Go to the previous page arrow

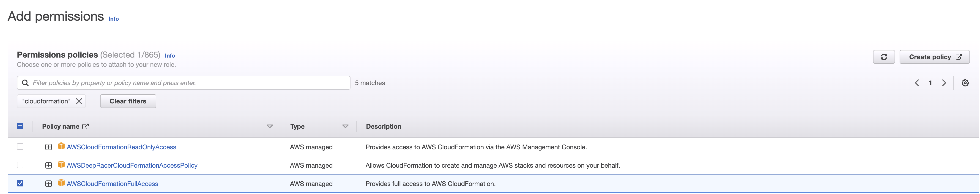[917, 83]
